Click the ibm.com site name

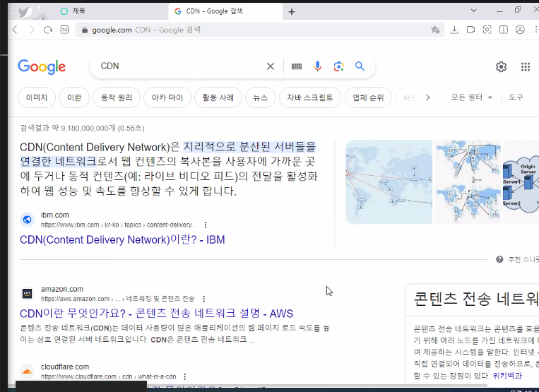54,215
